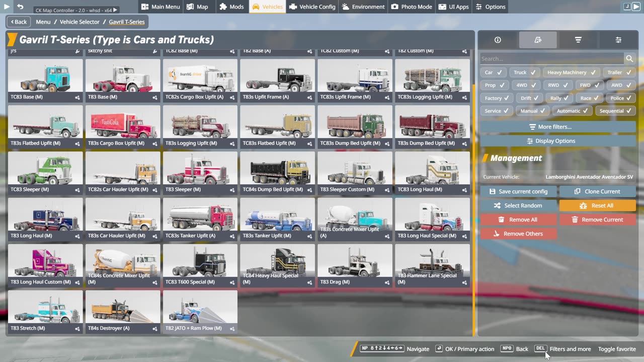Click the orange Reset All button
Viewport: 644px width, 362px height.
(598, 206)
